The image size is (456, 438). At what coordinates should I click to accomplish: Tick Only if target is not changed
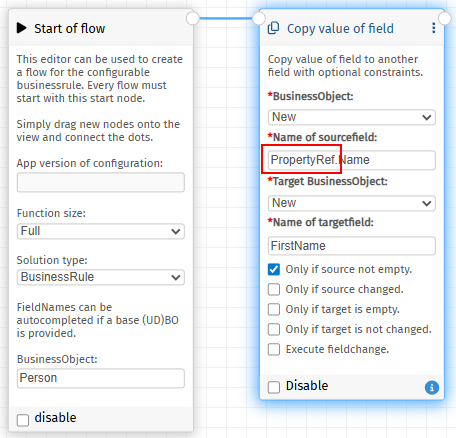point(274,329)
